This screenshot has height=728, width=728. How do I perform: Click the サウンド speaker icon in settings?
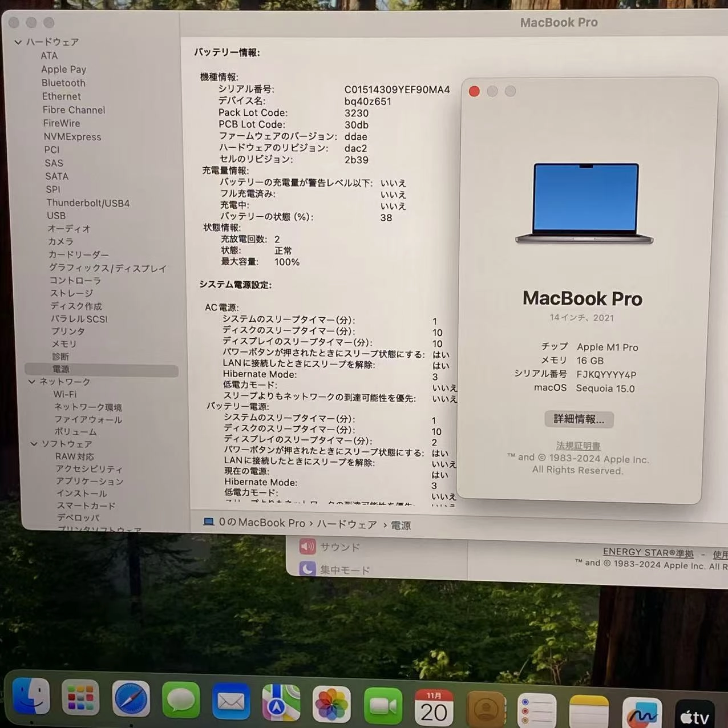point(307,547)
